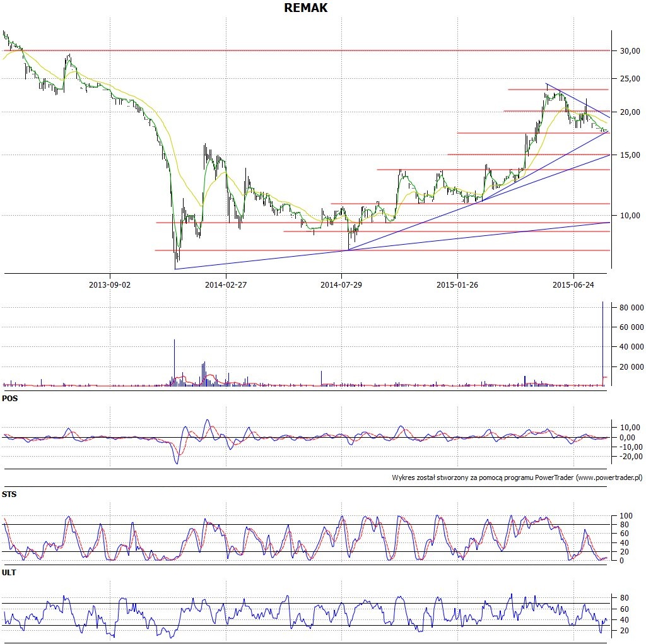Click the 60 000 volume axis label
This screenshot has height=644, width=646.
631,327
